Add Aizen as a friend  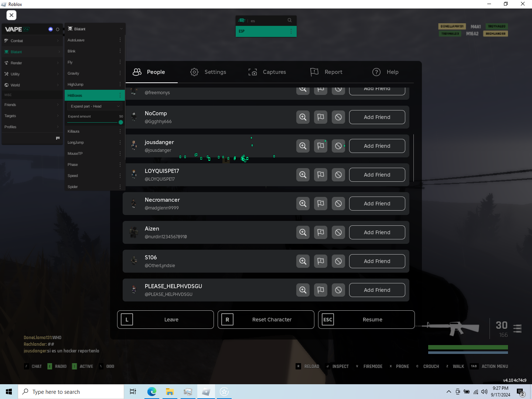377,232
